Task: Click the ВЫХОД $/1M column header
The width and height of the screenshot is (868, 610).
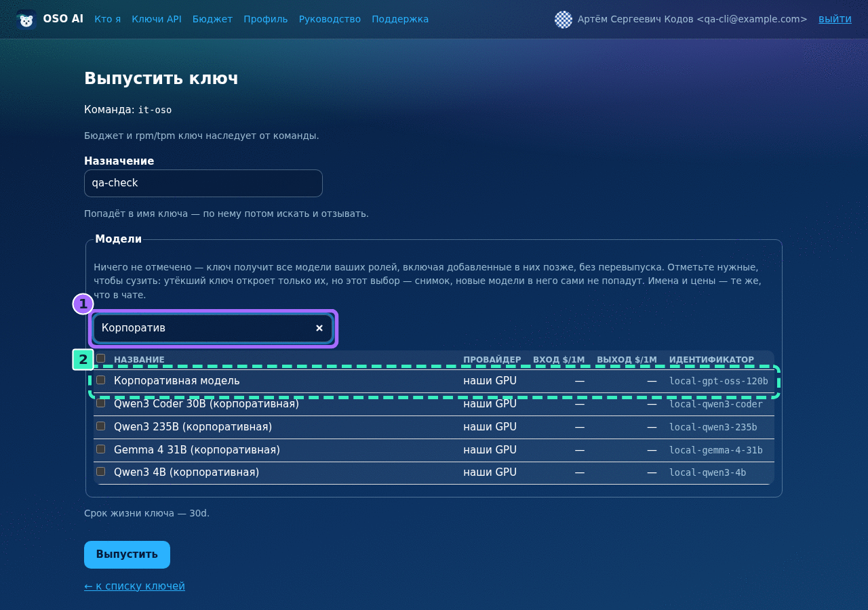Action: point(627,360)
